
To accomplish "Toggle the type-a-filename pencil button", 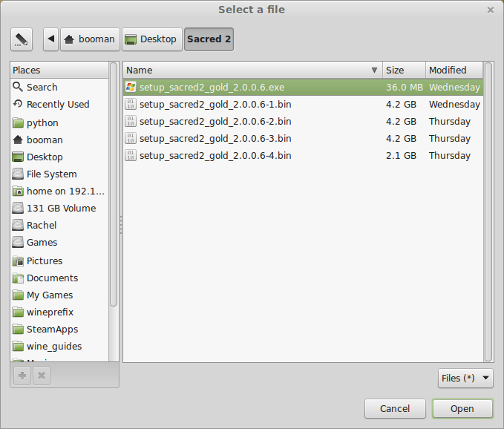I will point(22,39).
